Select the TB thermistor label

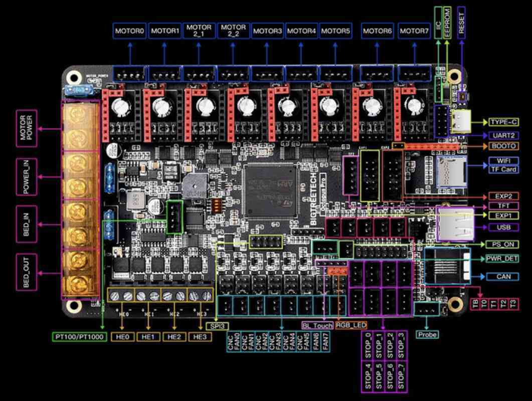[x=475, y=304]
